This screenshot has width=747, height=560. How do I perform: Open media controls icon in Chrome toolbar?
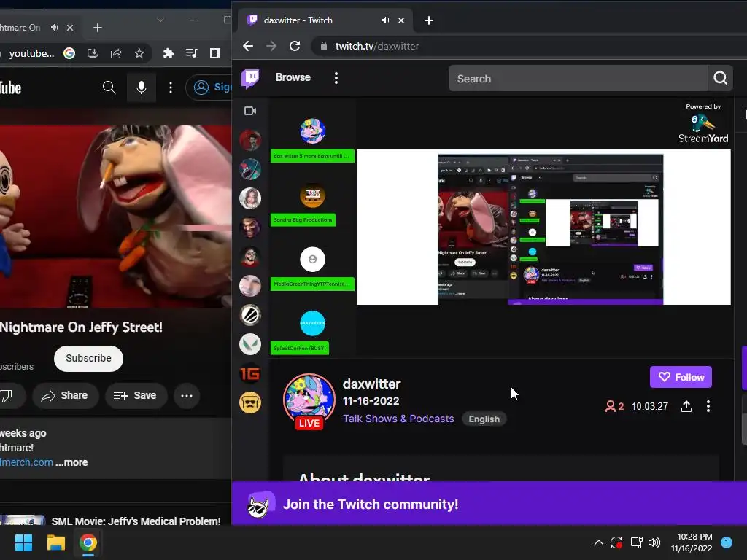click(192, 53)
